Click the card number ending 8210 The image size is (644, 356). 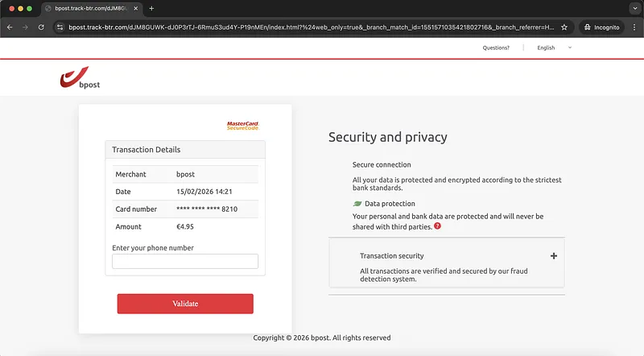tap(207, 209)
